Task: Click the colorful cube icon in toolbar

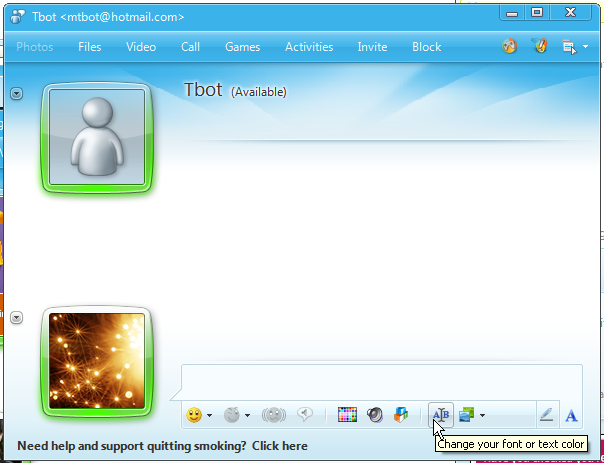Action: (401, 415)
